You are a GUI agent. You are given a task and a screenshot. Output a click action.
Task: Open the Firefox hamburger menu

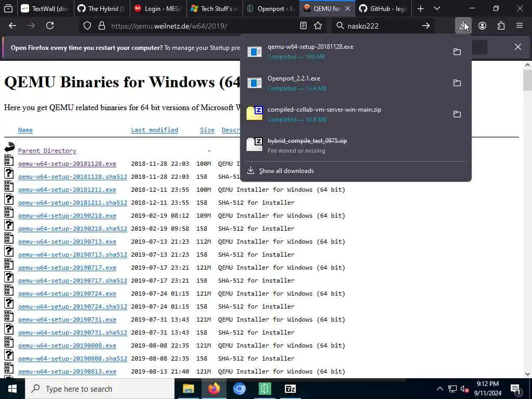coord(520,26)
